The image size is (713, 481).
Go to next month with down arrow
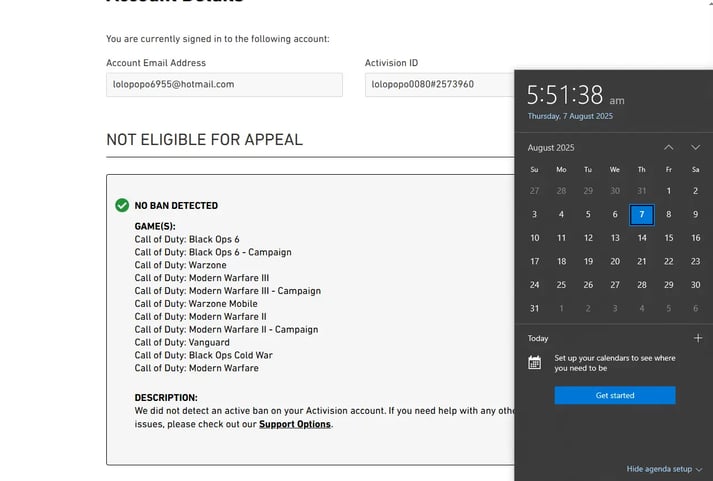coord(696,147)
